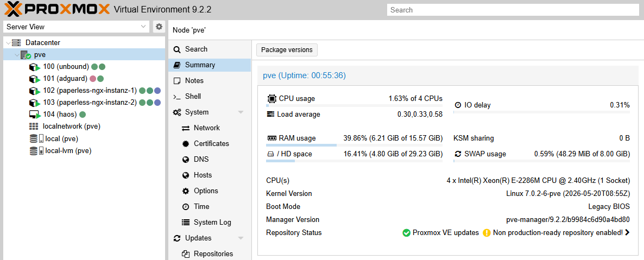Expand repository status details chevron
The width and height of the screenshot is (644, 260).
pos(627,233)
